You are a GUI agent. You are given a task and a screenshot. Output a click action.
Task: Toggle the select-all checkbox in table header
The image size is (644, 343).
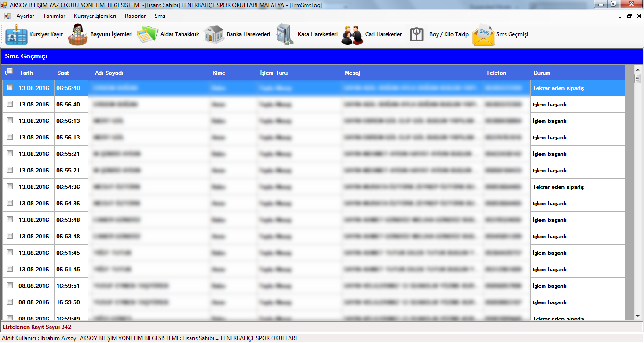tap(9, 72)
